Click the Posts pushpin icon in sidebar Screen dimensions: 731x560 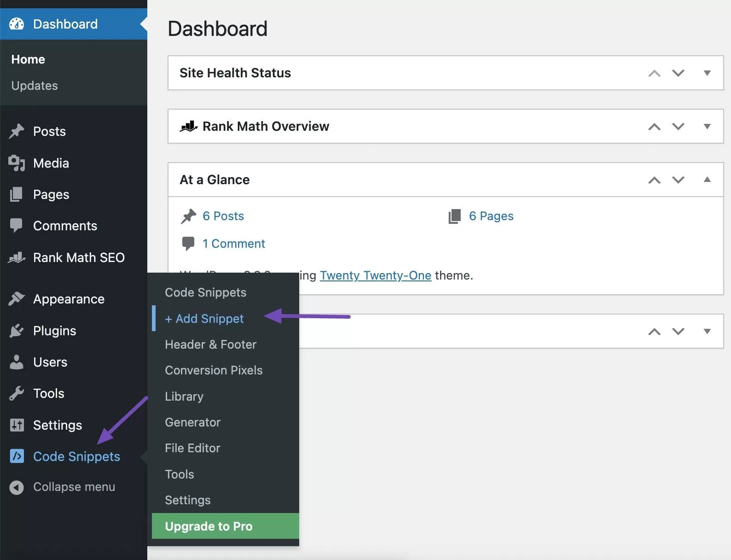17,131
